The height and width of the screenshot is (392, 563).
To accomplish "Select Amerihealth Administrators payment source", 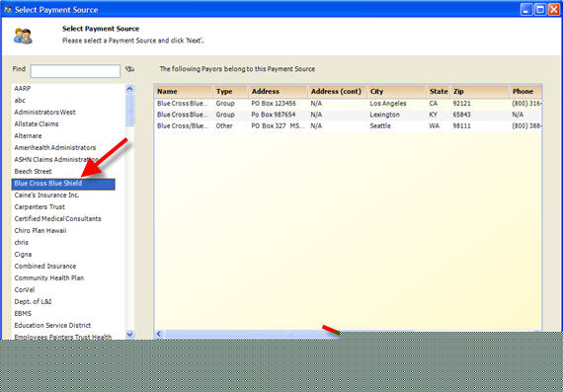I will [x=55, y=147].
